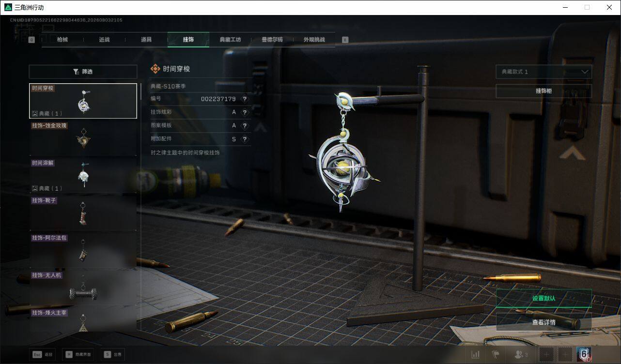Click the 典藏 image icon under 时间溶解 item
This screenshot has width=621, height=364.
coord(35,188)
